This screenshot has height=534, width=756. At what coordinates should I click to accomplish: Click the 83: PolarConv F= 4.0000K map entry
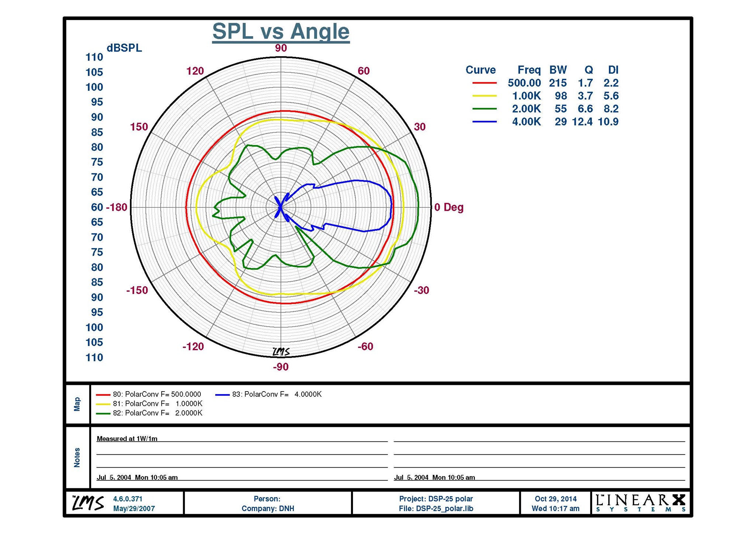click(x=269, y=395)
